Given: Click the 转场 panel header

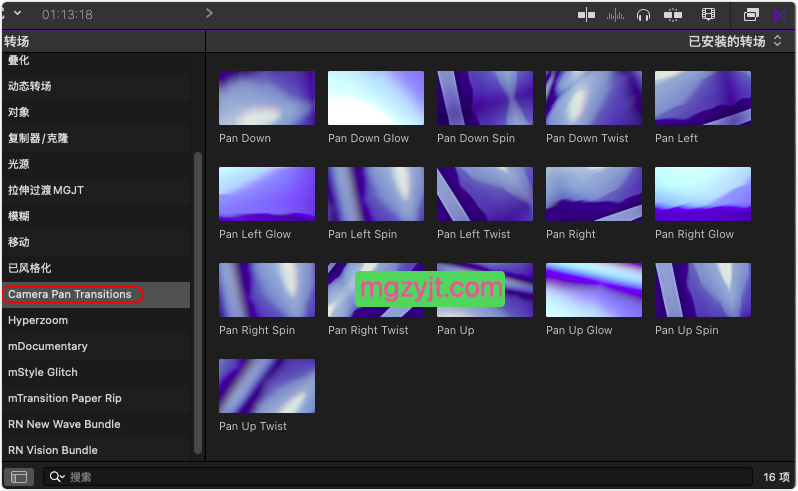Looking at the screenshot, I should 16,41.
